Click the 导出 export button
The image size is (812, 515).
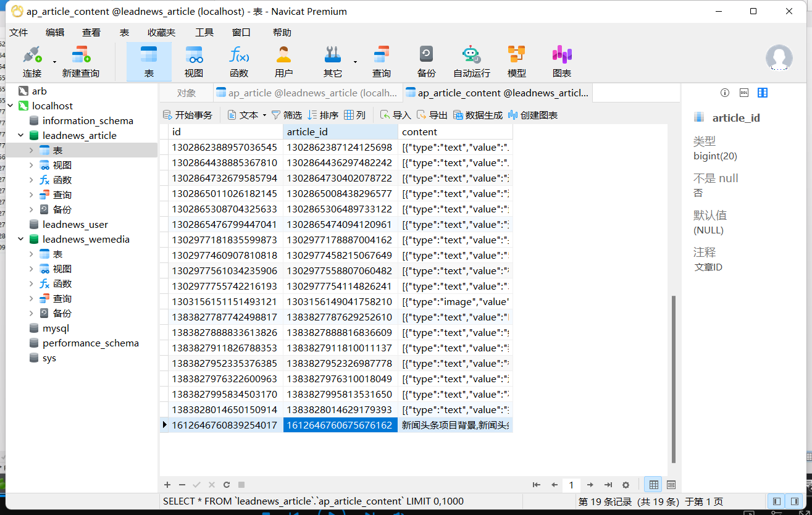(x=432, y=115)
